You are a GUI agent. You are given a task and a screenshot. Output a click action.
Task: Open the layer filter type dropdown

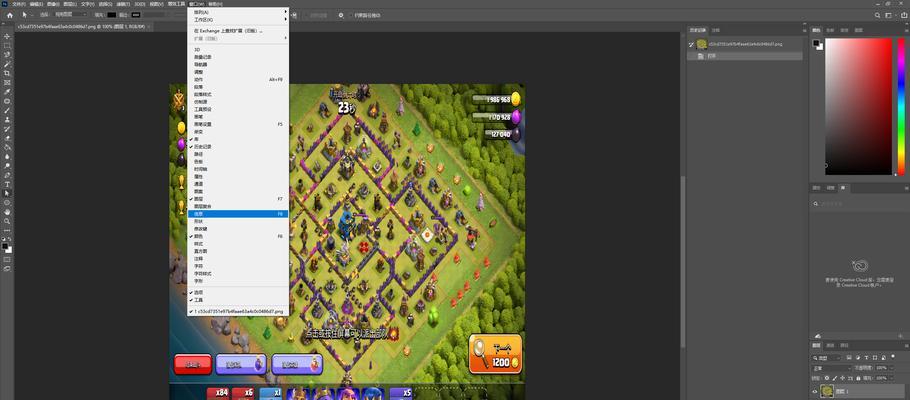(x=827, y=358)
